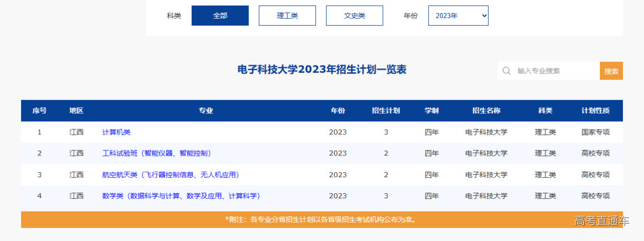Click the 电子科技大学2023年招生计划一览表 title

pos(322,70)
